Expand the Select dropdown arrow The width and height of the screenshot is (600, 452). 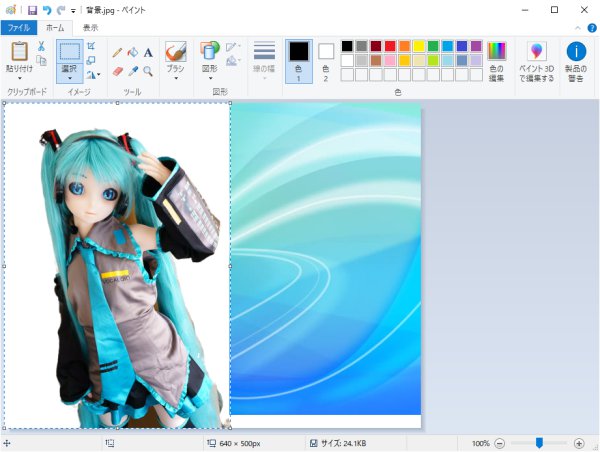pyautogui.click(x=70, y=78)
